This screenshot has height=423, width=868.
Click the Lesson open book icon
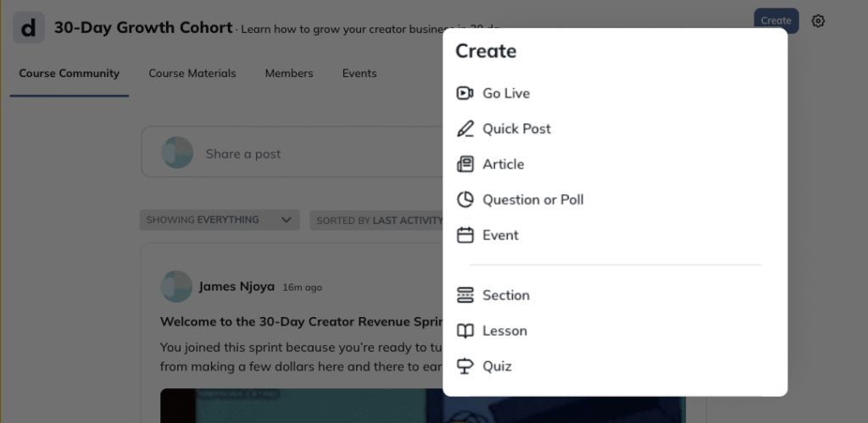[x=465, y=331]
